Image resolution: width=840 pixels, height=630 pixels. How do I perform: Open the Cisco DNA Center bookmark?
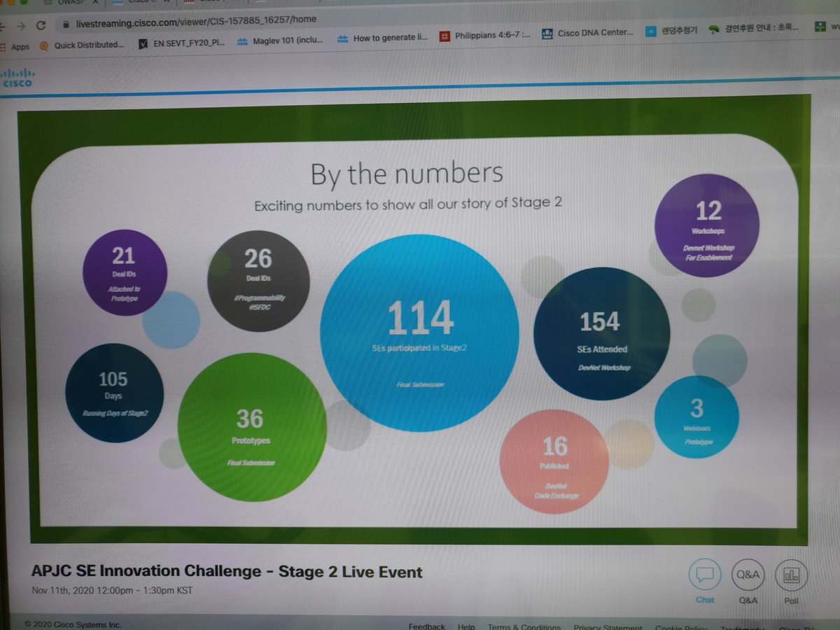[588, 33]
